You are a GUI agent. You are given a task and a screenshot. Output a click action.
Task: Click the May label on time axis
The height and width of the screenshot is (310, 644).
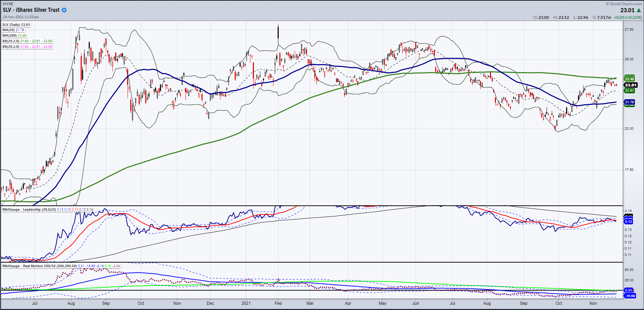(382, 303)
